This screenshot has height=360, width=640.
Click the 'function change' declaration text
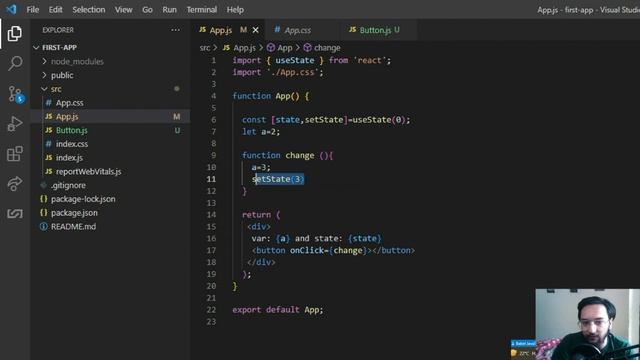click(278, 155)
